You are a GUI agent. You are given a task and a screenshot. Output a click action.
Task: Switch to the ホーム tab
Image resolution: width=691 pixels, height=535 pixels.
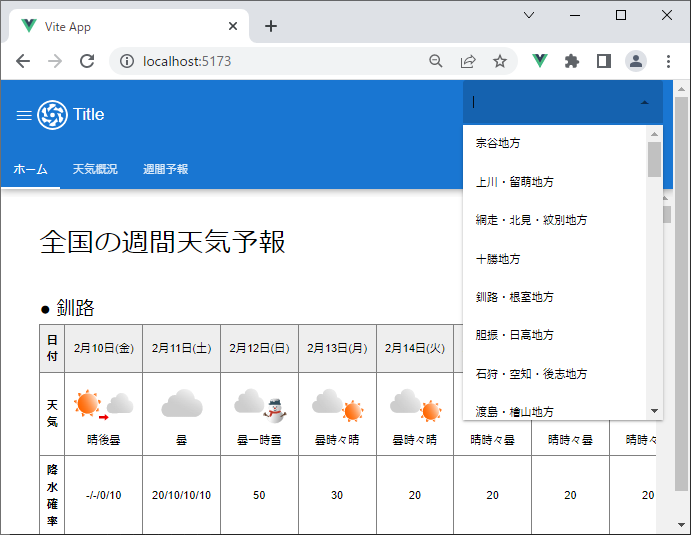pos(30,169)
